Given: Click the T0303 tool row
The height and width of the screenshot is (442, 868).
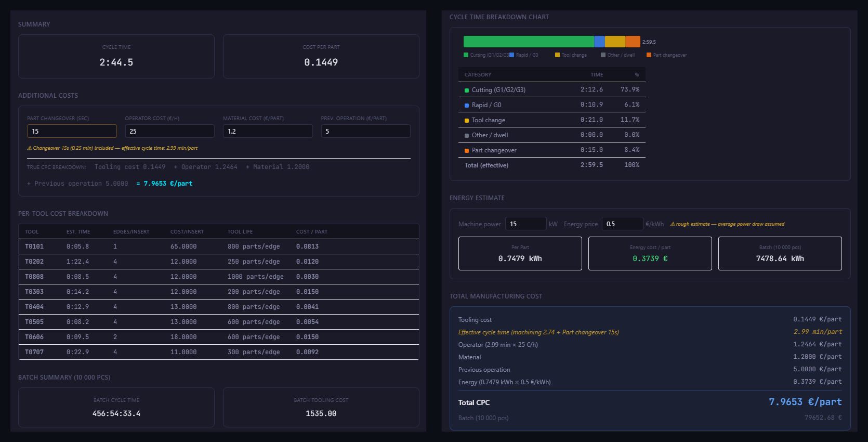Looking at the screenshot, I should click(219, 292).
